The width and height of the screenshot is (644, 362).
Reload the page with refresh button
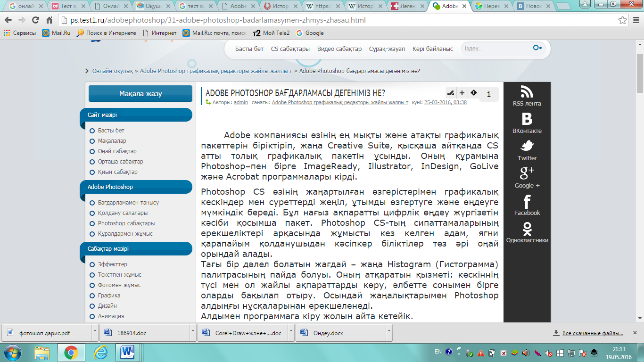35,20
